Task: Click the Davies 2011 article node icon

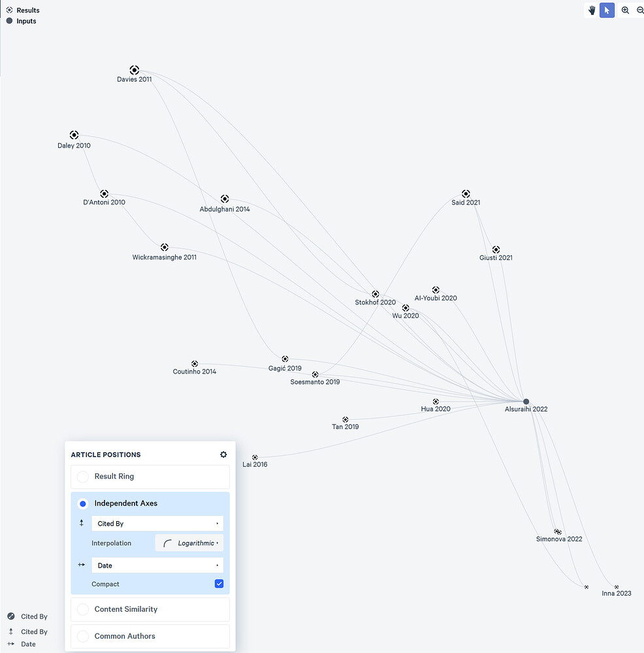Action: pos(134,69)
